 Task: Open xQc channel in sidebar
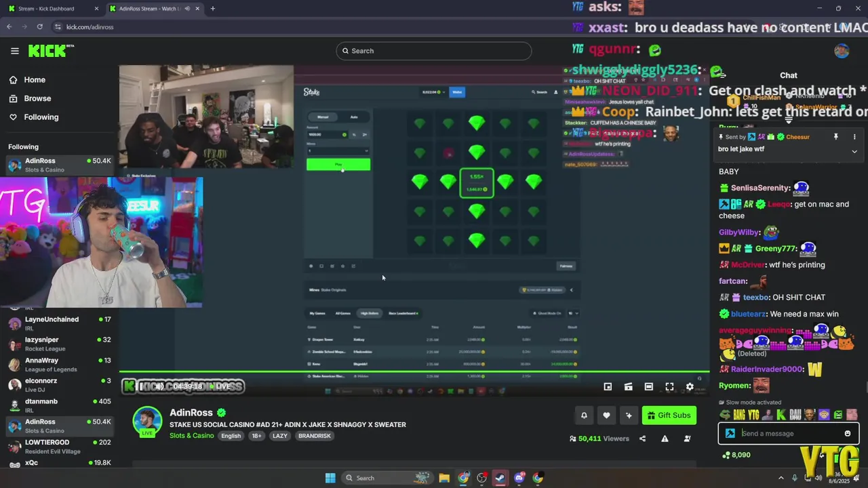(60, 463)
